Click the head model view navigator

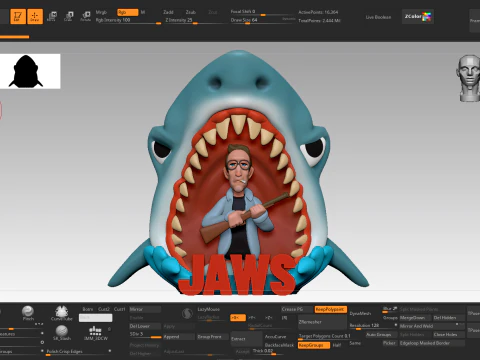click(468, 78)
